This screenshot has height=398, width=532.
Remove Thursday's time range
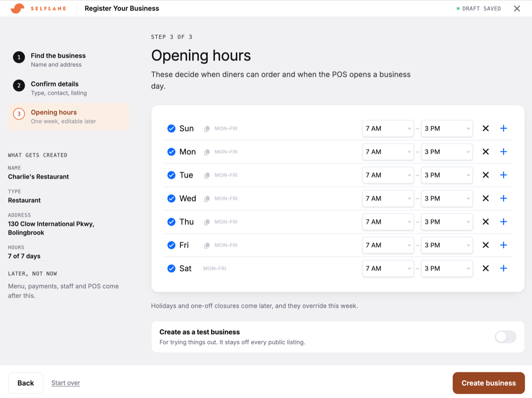485,221
